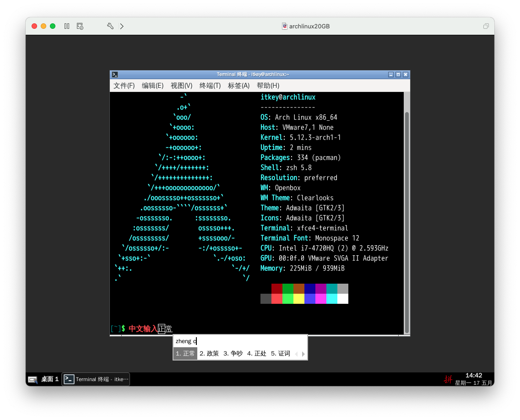
Task: Click the typed text 中文输入 in prompt
Action: [143, 329]
